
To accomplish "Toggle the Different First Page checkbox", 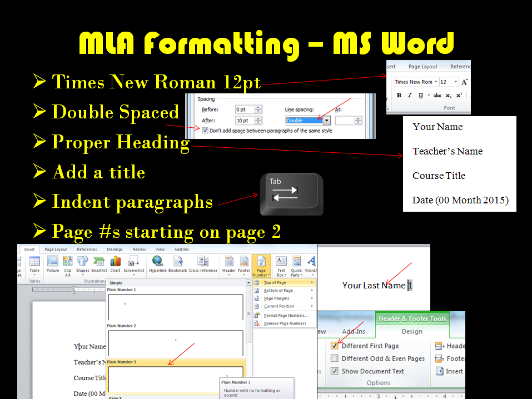I will click(334, 346).
